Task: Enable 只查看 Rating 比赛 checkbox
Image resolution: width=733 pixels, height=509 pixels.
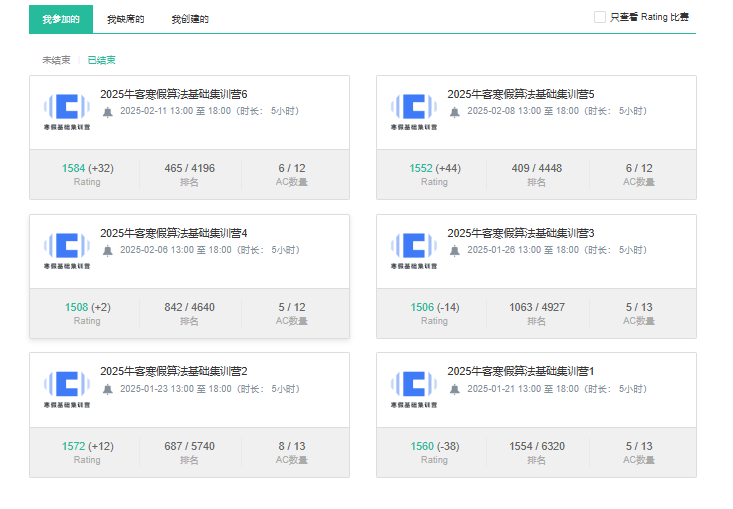Action: 600,17
